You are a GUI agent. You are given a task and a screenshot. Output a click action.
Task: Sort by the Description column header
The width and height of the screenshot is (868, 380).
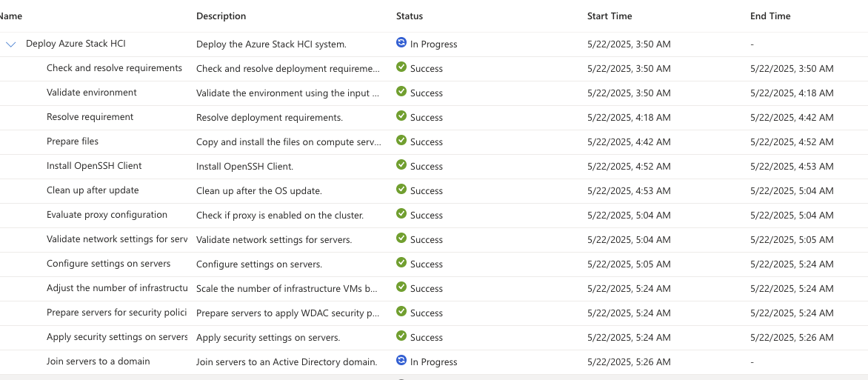(221, 16)
